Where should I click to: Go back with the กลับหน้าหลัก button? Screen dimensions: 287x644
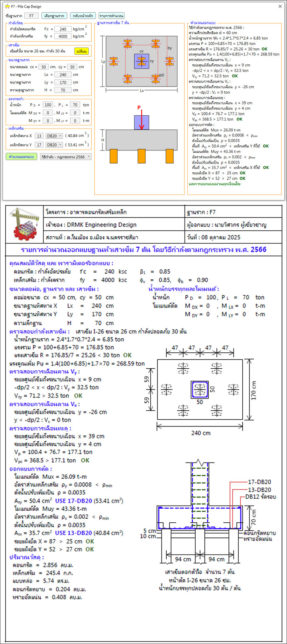(x=83, y=16)
